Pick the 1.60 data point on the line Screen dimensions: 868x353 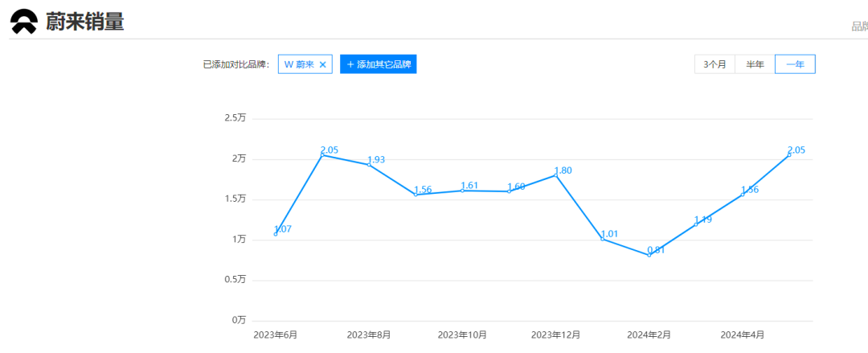coord(509,191)
